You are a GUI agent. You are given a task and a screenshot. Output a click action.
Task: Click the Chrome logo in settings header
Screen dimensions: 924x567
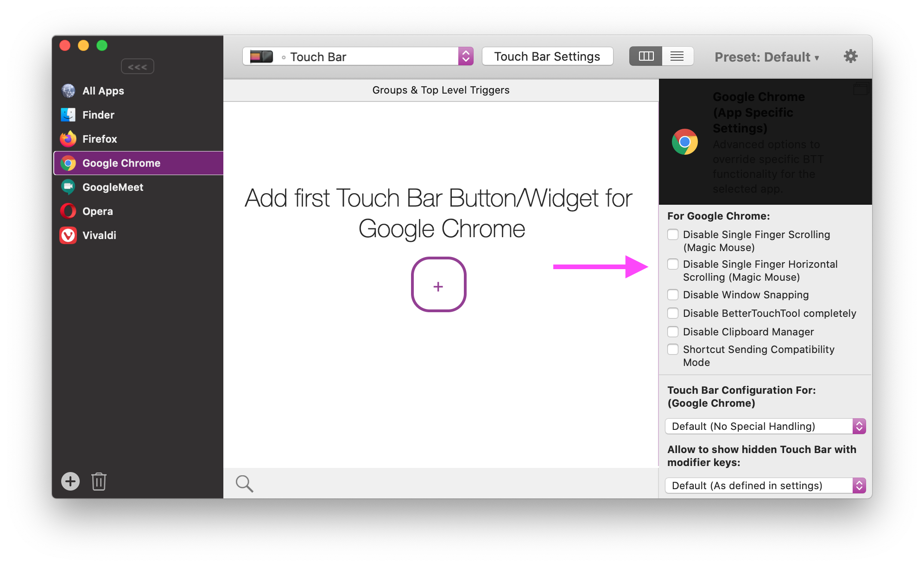point(685,142)
